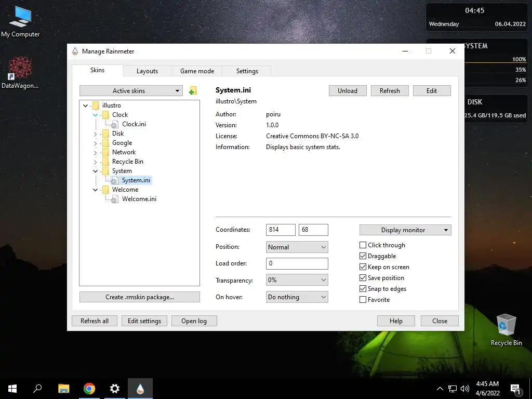
Task: Click the Help button
Action: coord(396,321)
